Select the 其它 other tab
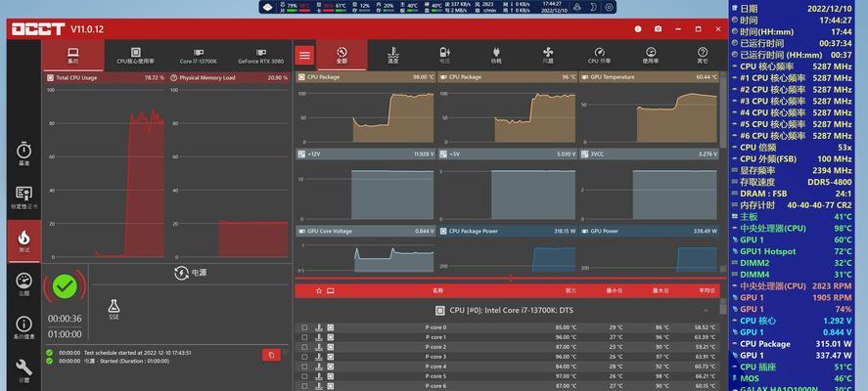The width and height of the screenshot is (868, 391). click(x=702, y=55)
